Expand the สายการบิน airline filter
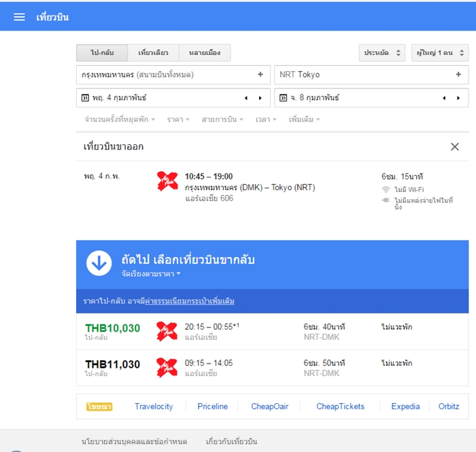Viewport: 476px width, 452px height. pyautogui.click(x=222, y=120)
